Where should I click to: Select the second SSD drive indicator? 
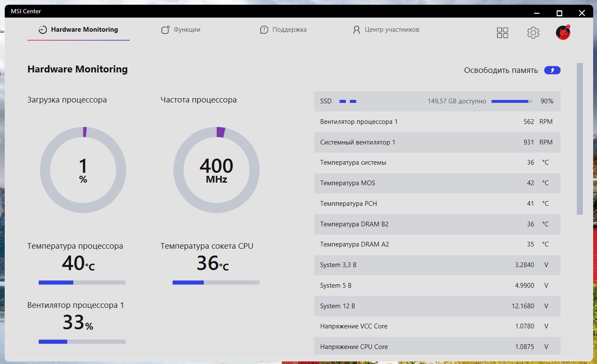353,102
